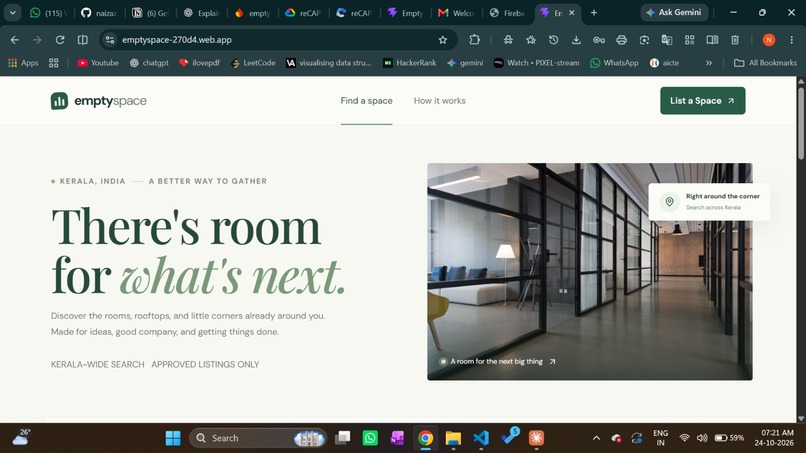Image resolution: width=806 pixels, height=453 pixels.
Task: Open the Youtube bookmark
Action: click(x=98, y=63)
